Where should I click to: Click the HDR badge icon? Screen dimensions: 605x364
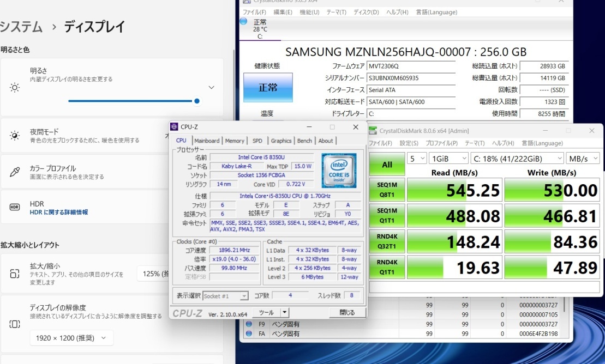pos(15,207)
